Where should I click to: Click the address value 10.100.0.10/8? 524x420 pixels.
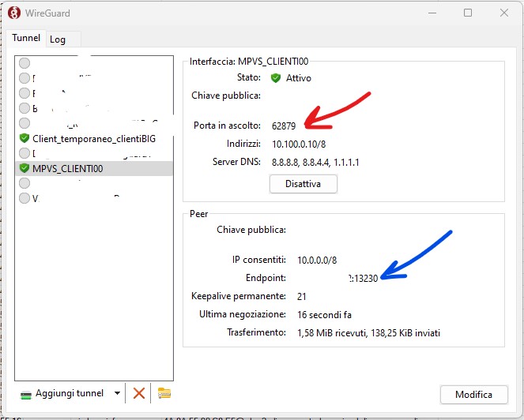[299, 144]
